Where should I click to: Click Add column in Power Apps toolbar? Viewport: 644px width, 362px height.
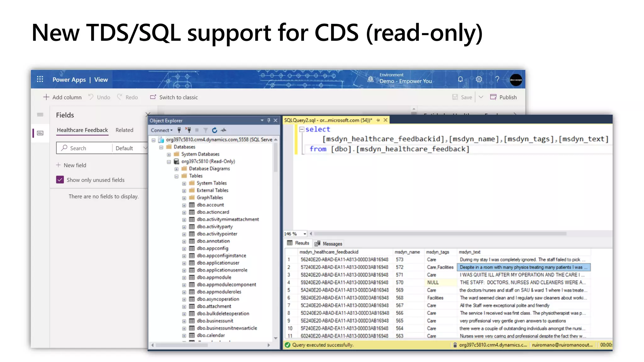coord(62,97)
